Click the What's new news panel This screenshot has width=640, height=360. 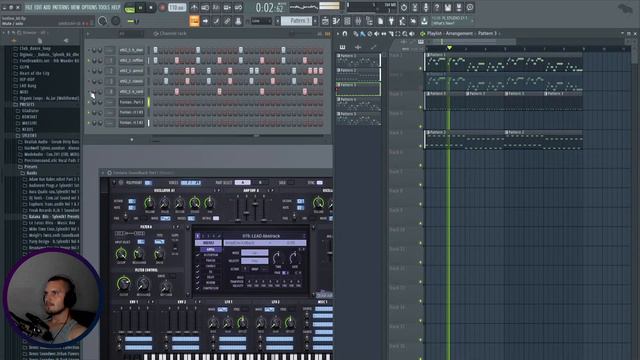coord(452,21)
